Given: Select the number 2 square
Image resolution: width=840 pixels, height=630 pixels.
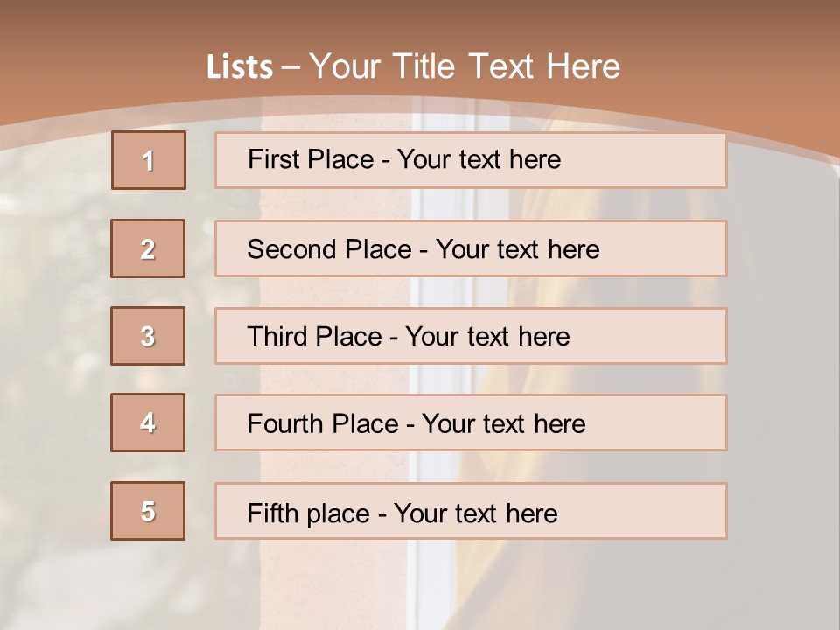Looking at the screenshot, I should [x=148, y=248].
